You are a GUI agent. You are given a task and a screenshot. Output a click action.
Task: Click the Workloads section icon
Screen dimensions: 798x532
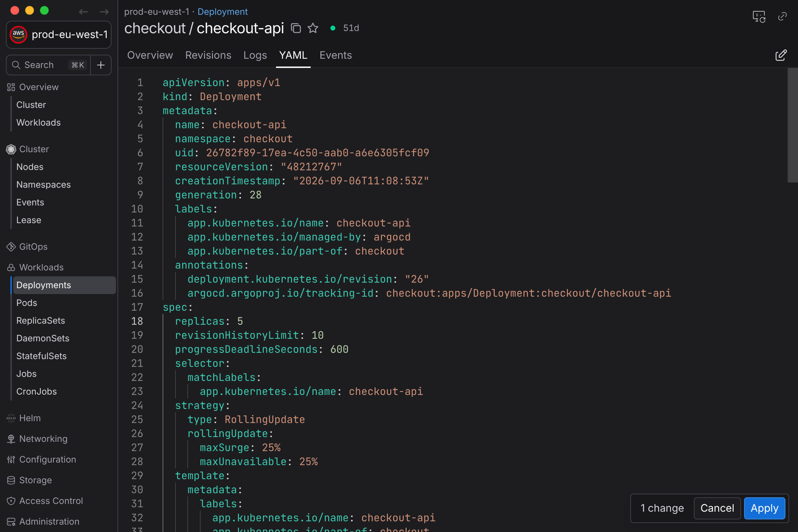click(11, 267)
